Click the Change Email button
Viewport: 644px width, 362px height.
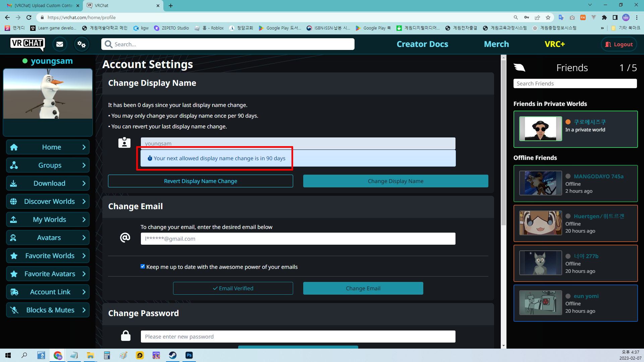coord(363,288)
